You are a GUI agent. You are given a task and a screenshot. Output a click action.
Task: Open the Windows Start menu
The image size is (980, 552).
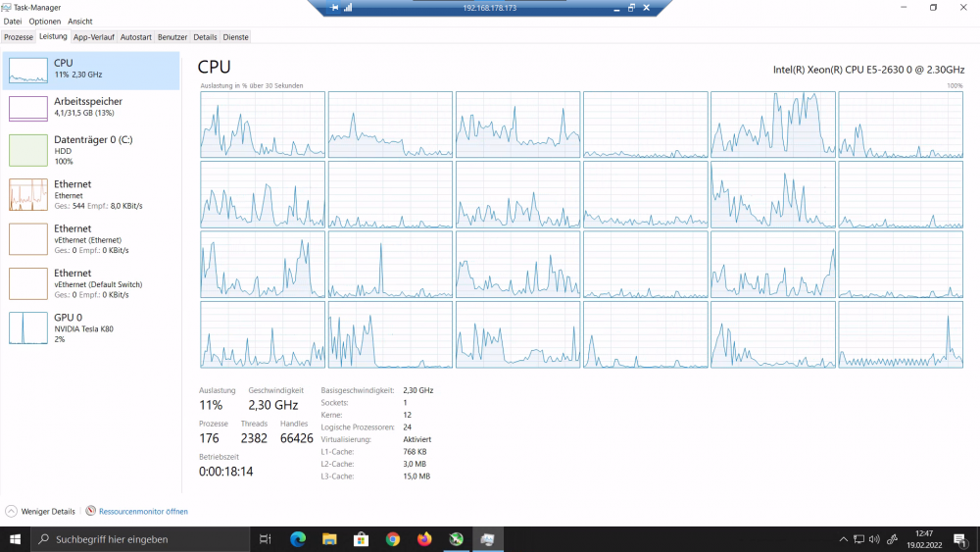pos(15,539)
